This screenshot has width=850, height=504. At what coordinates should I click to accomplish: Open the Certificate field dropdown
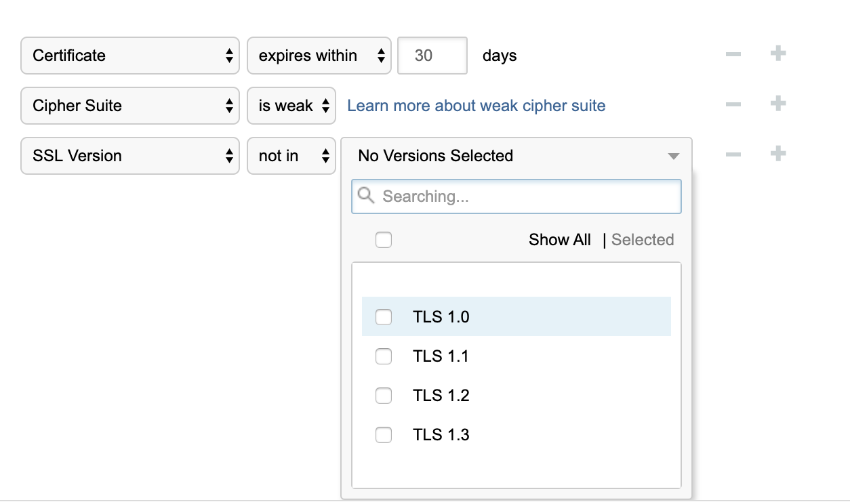(x=130, y=56)
